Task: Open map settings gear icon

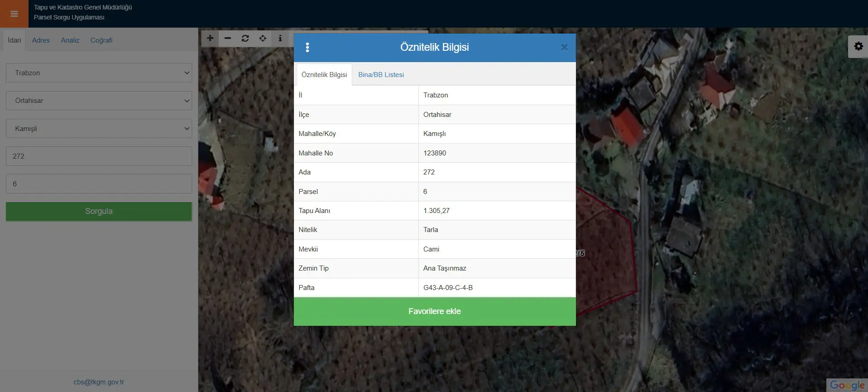Action: pyautogui.click(x=858, y=46)
